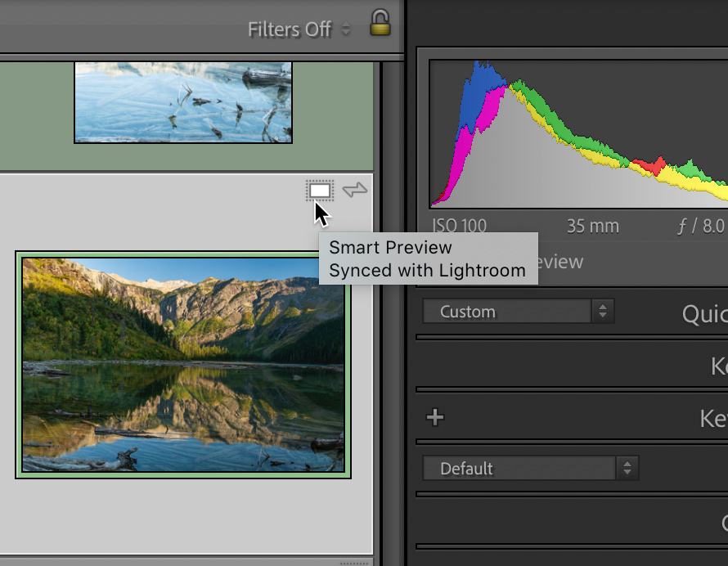Select the frozen ice photo thumbnail
728x566 pixels.
(183, 101)
